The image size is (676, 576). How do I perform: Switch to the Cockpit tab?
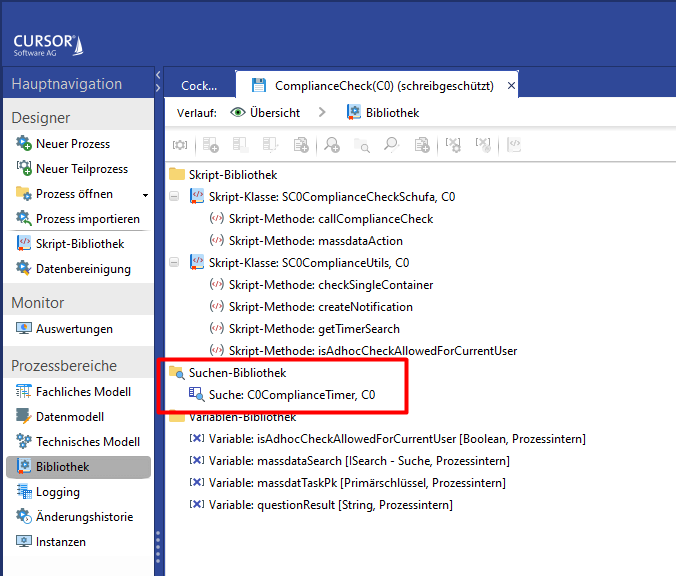pyautogui.click(x=198, y=86)
